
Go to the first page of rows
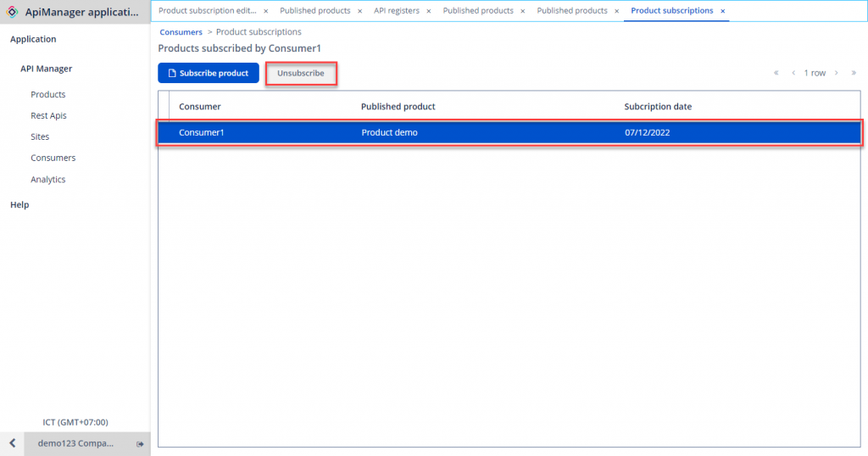pos(776,73)
